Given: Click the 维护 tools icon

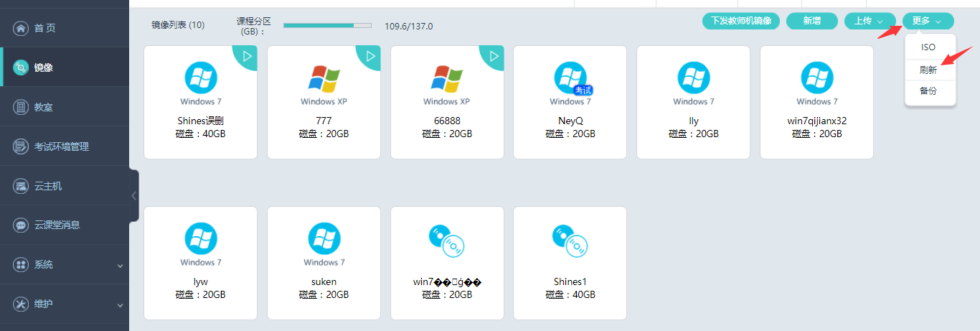Looking at the screenshot, I should [x=21, y=304].
